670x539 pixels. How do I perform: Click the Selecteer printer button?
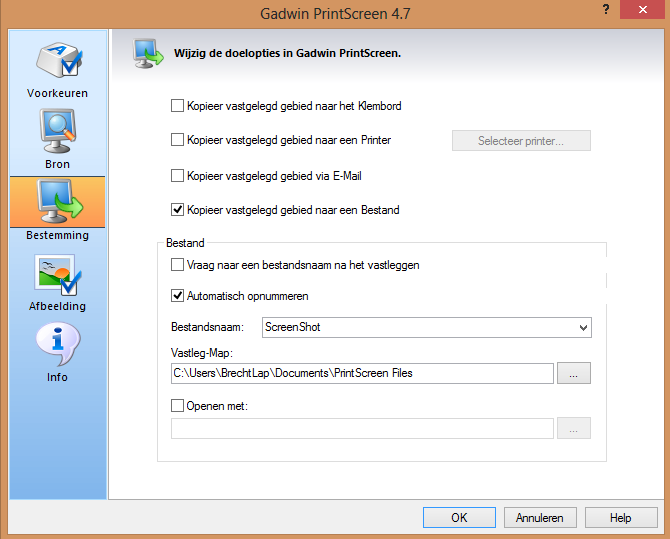click(x=521, y=141)
